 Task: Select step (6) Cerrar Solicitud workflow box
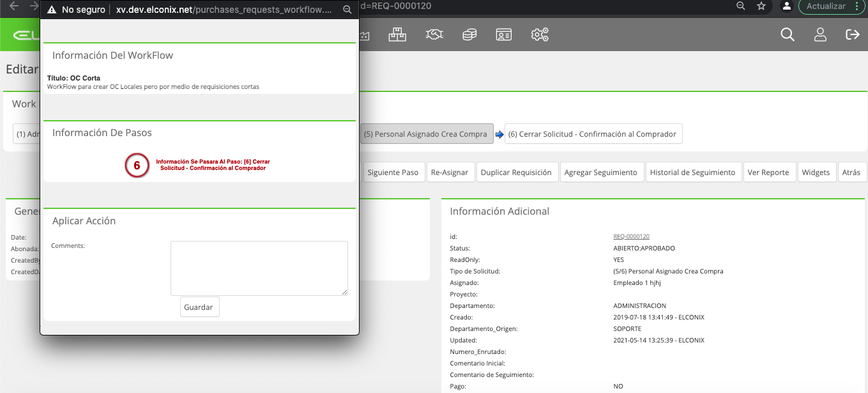click(x=593, y=134)
